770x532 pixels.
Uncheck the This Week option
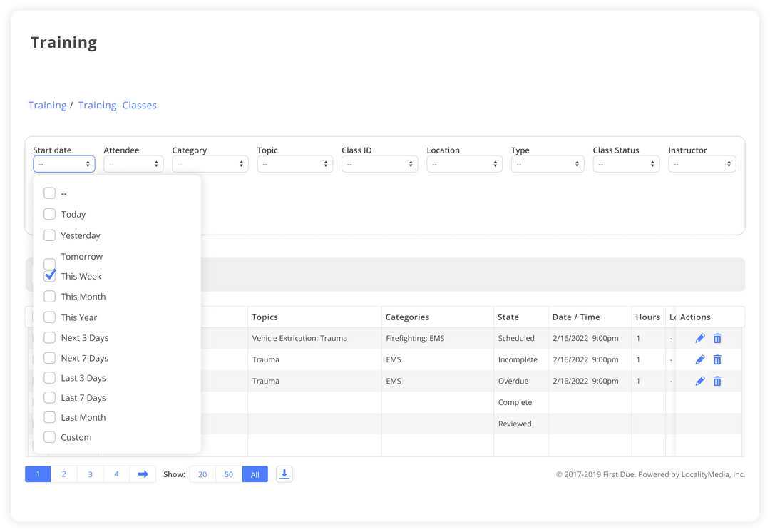pyautogui.click(x=50, y=275)
